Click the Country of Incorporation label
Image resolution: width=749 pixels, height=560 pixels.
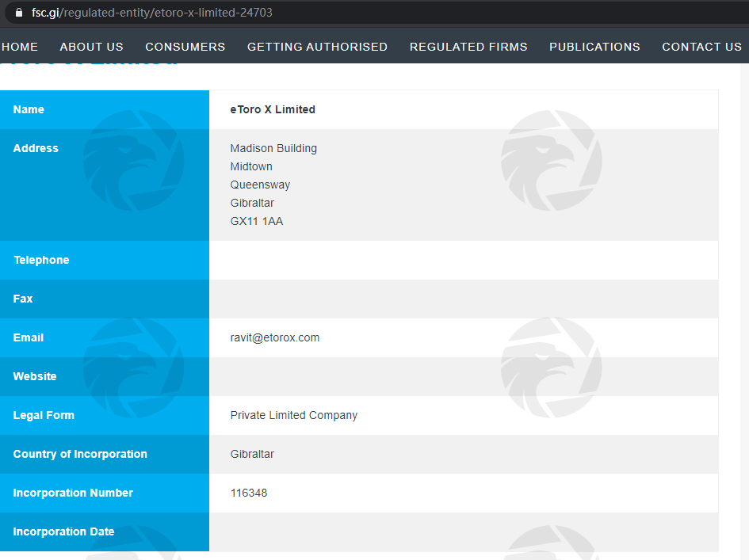pyautogui.click(x=80, y=454)
